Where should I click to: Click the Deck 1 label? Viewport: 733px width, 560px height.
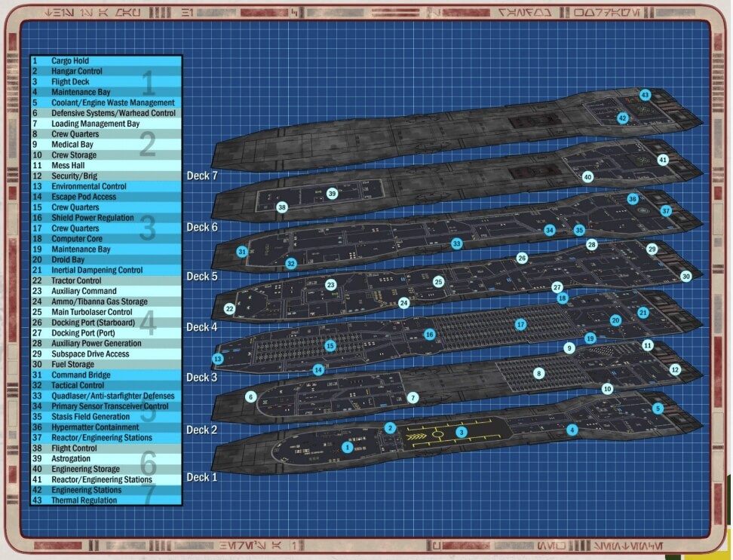[202, 477]
